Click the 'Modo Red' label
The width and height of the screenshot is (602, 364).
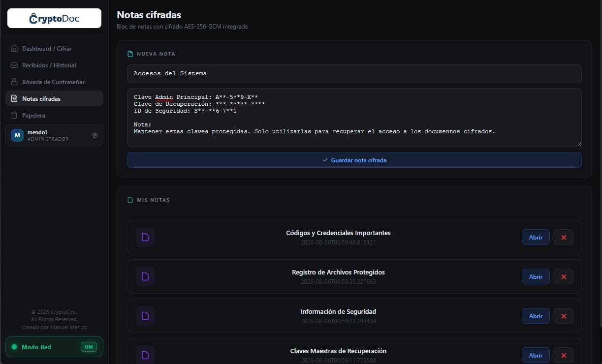point(36,347)
